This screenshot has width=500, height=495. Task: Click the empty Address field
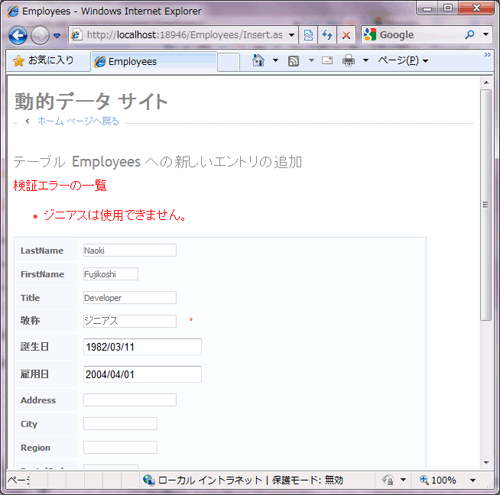click(130, 400)
